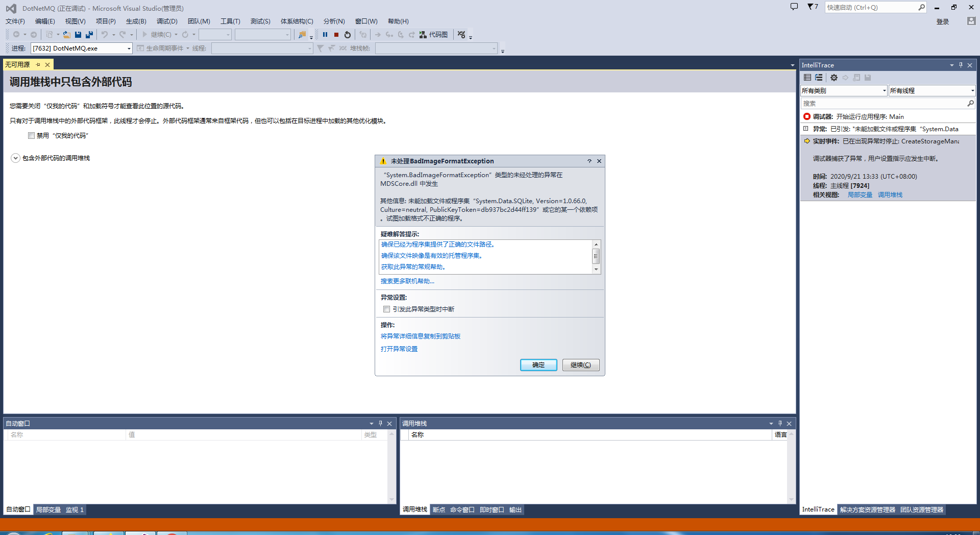Open IntelliTrace settings gear icon

[x=834, y=78]
